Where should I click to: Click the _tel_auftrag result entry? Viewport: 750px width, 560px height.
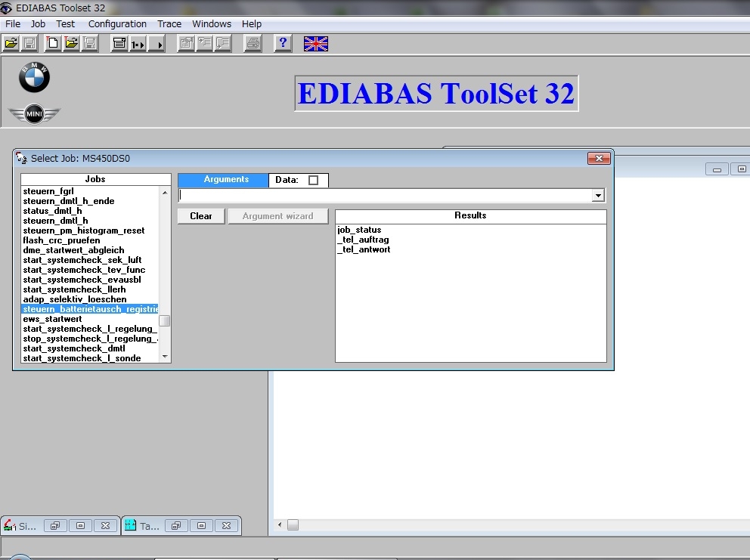point(363,240)
